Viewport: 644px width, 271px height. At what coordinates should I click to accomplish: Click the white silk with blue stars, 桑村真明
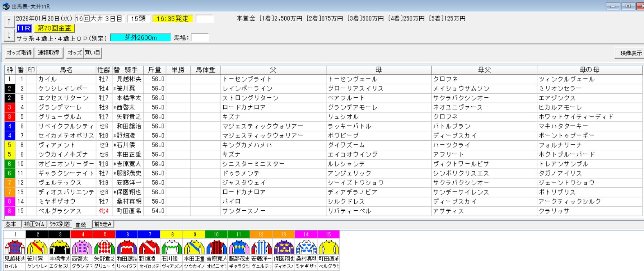click(x=306, y=247)
